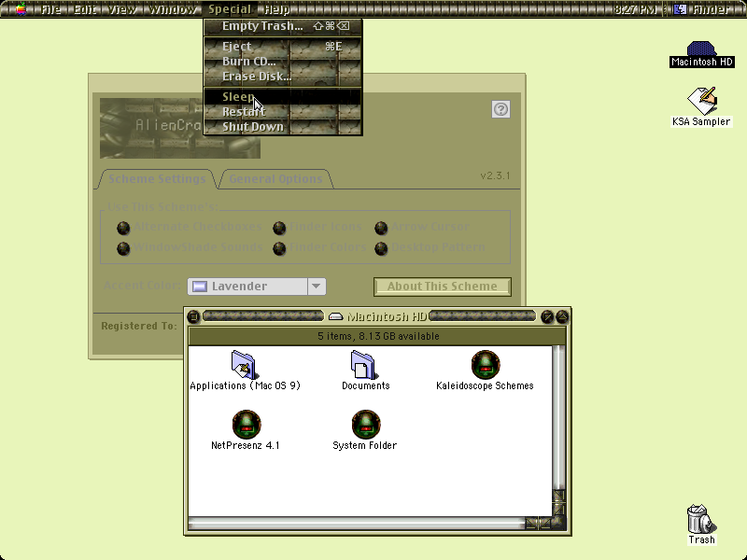
Task: Open the Apple menu icon
Action: [21, 9]
